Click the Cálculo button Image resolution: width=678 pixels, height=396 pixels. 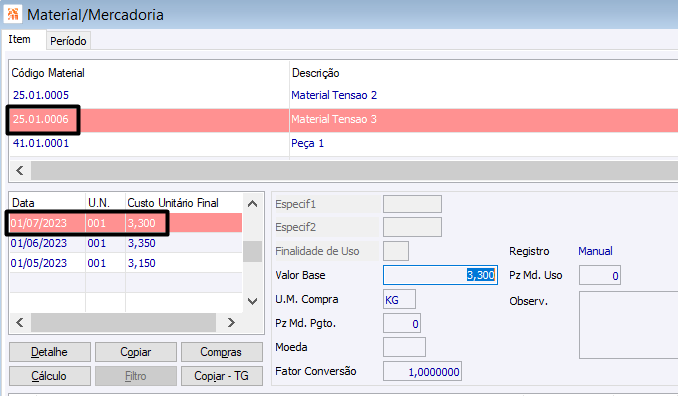(50, 376)
